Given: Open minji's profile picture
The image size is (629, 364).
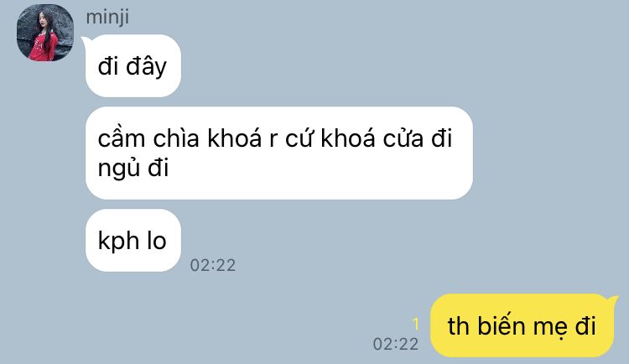Looking at the screenshot, I should click(x=45, y=33).
